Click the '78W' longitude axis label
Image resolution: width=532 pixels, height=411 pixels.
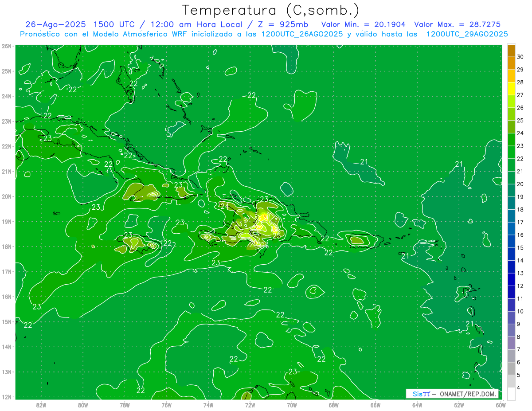(125, 405)
